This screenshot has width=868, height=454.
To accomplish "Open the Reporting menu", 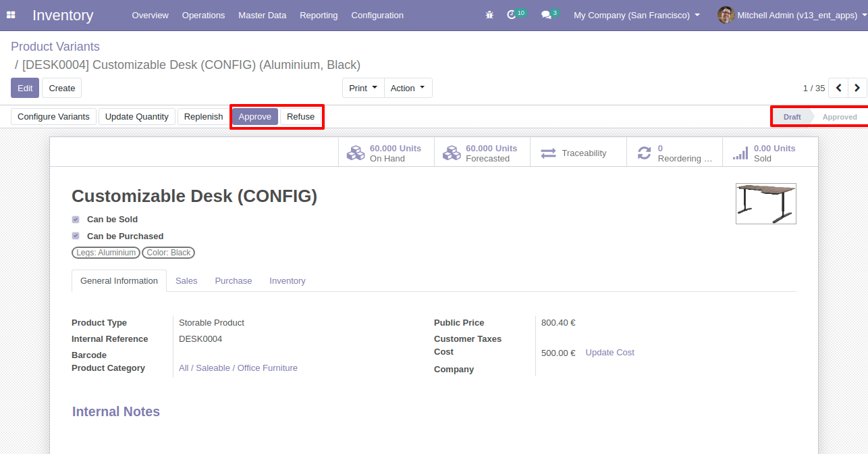I will [x=319, y=15].
